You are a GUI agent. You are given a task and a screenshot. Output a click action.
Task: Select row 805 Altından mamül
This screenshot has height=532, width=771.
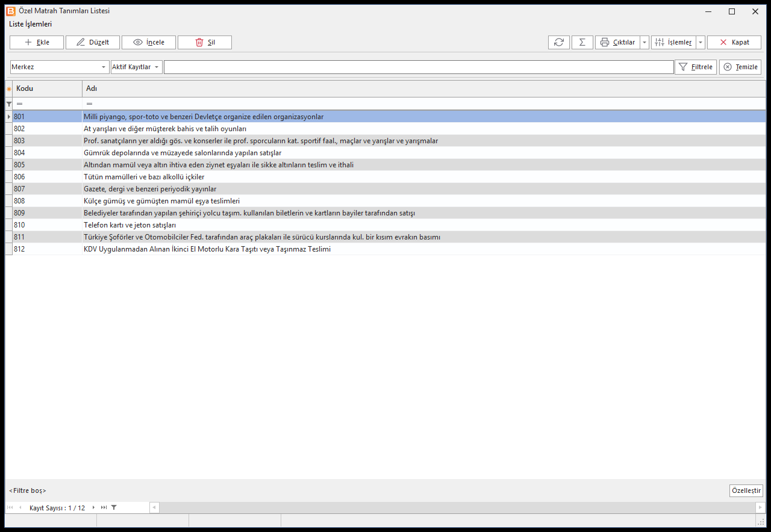pyautogui.click(x=385, y=165)
